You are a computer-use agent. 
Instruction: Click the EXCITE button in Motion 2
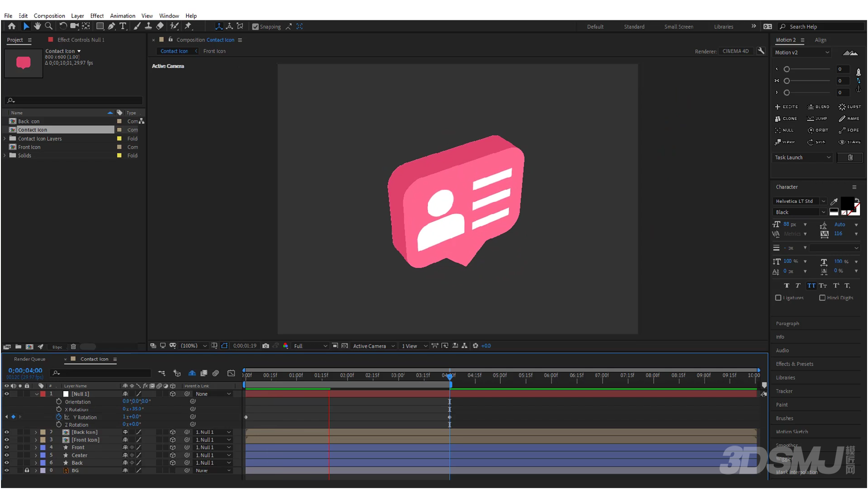[787, 107]
